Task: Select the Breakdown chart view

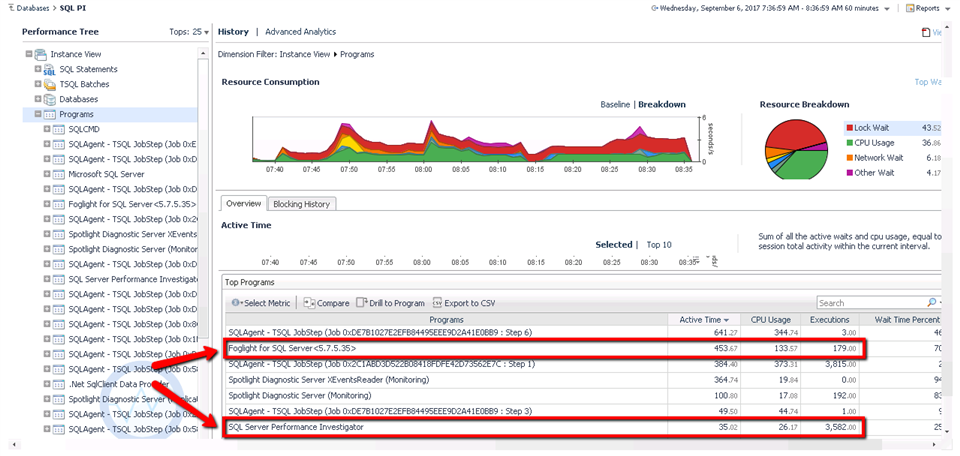Action: [662, 105]
